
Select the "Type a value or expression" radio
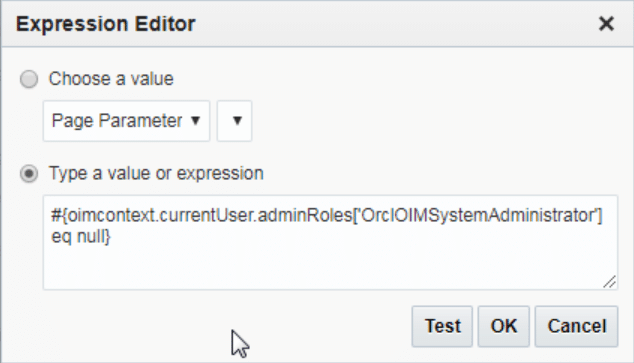(x=29, y=174)
